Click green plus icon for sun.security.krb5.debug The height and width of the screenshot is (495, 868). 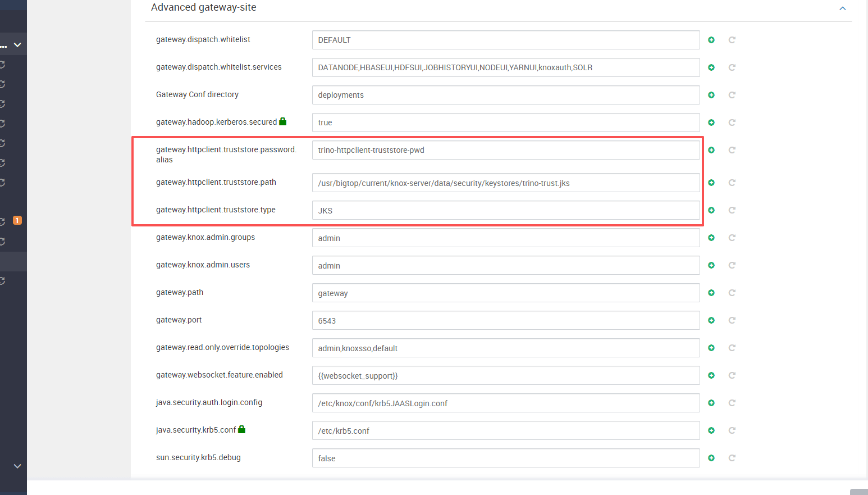711,458
